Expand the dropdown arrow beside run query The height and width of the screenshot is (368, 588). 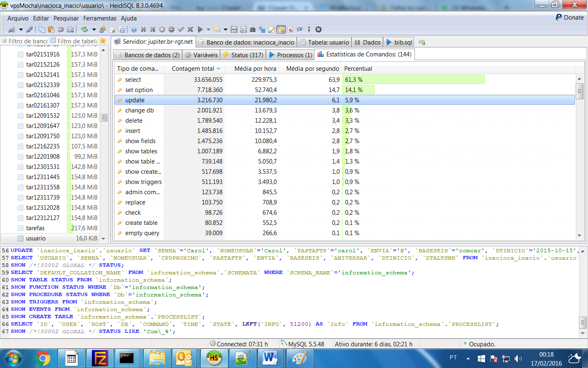pyautogui.click(x=208, y=29)
